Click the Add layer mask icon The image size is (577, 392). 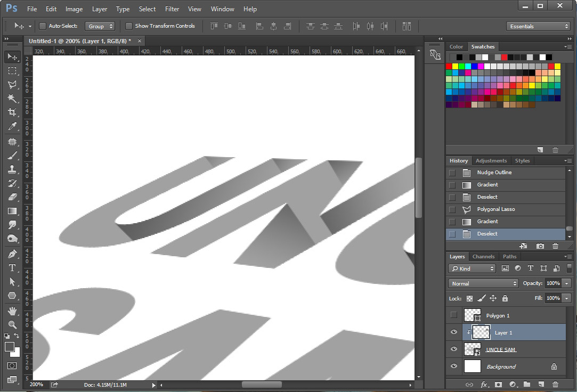point(498,385)
